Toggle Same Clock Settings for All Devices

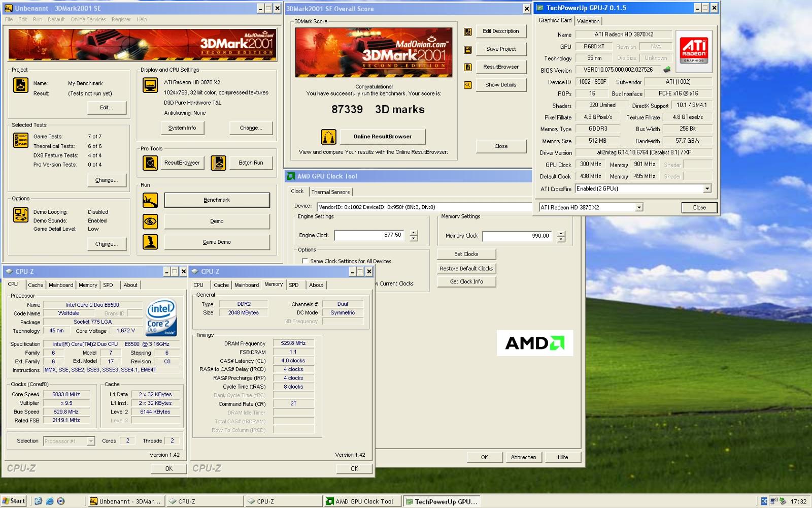coord(305,261)
